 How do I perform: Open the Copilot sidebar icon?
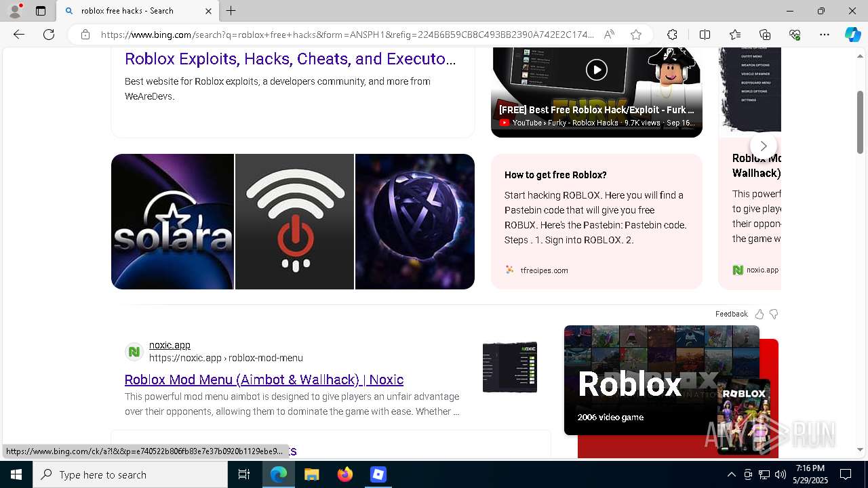pyautogui.click(x=852, y=35)
